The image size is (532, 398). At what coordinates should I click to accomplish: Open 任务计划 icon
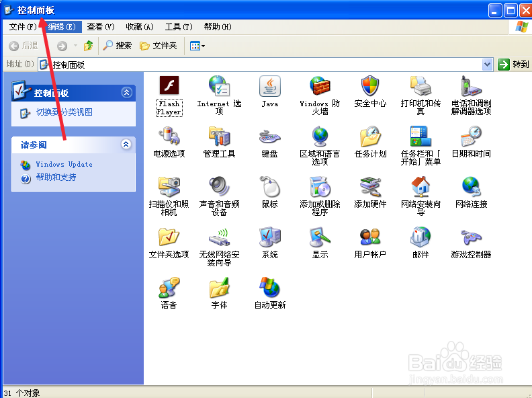click(x=370, y=136)
